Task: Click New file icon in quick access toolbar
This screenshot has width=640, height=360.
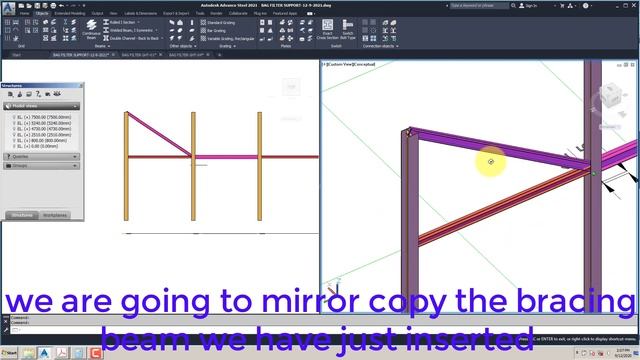Action: 21,6
